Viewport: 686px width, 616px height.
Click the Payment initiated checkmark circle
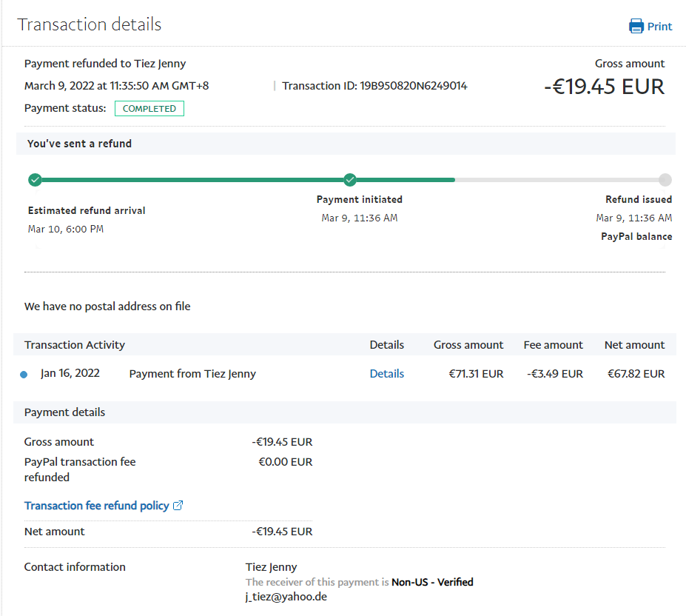pyautogui.click(x=350, y=180)
